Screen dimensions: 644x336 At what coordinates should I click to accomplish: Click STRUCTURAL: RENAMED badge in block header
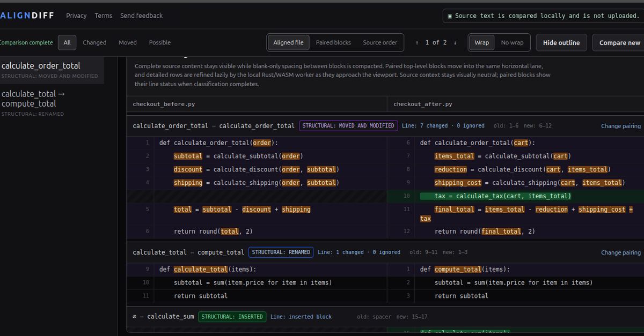(281, 252)
